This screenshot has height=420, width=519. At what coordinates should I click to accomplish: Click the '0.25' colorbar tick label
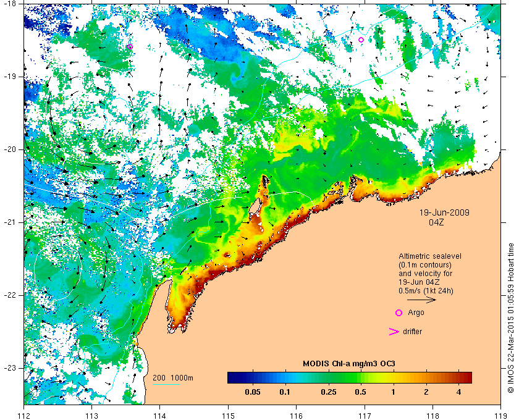pyautogui.click(x=329, y=392)
